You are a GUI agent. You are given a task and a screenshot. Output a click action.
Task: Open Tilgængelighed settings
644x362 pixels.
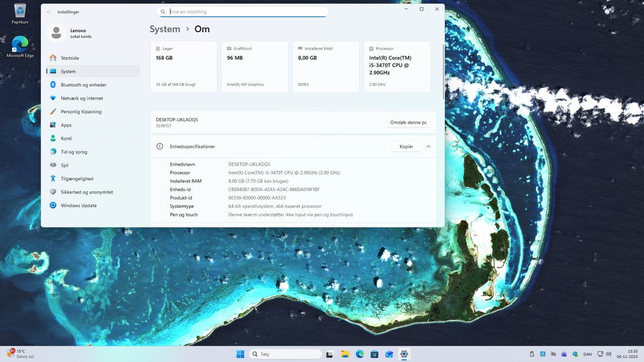tap(76, 179)
